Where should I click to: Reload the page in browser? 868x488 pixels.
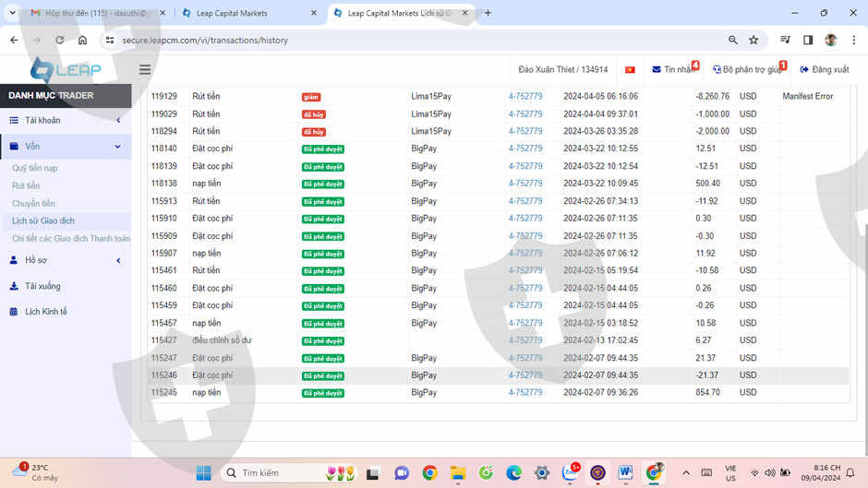60,41
